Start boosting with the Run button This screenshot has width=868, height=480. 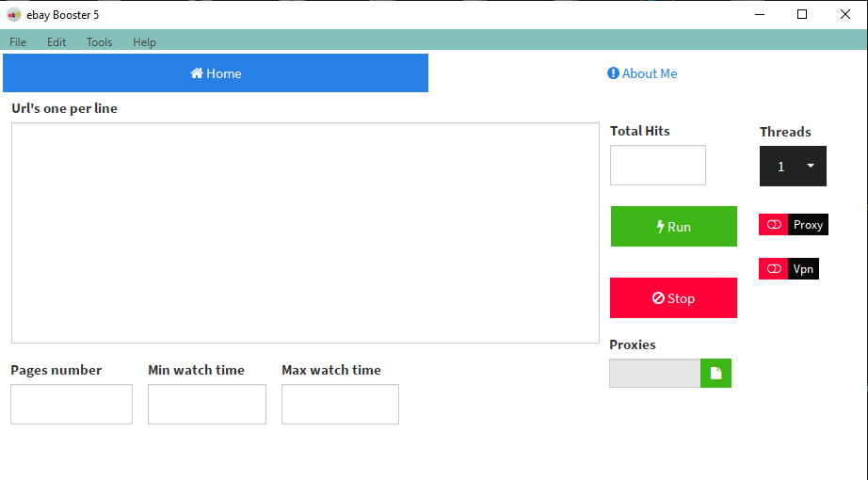pyautogui.click(x=674, y=227)
